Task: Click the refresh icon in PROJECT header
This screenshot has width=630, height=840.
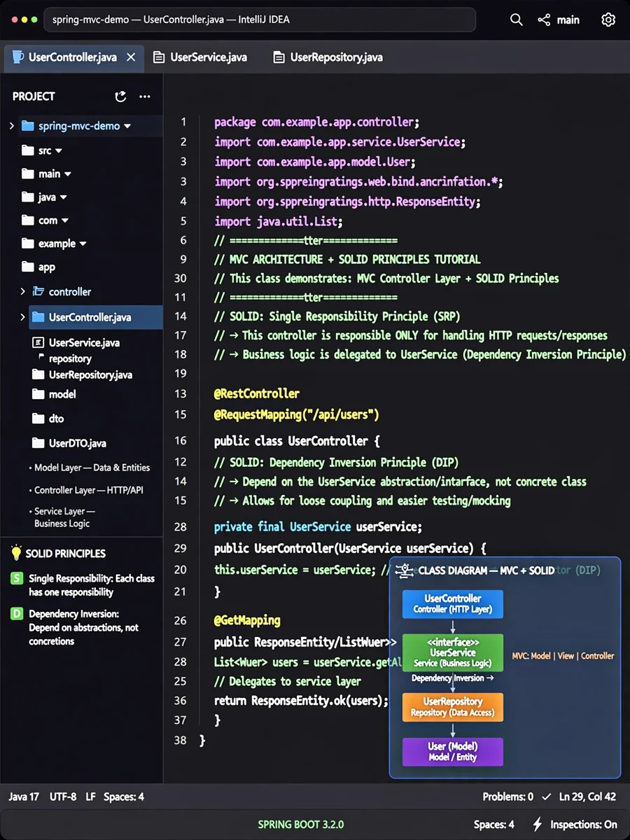Action: click(x=120, y=97)
